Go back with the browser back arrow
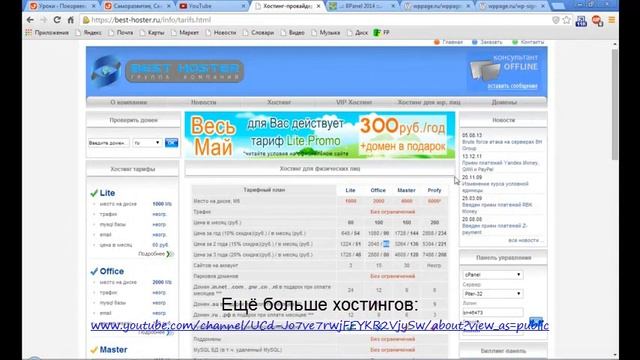Viewport: 640px width, 360px height. [30, 20]
